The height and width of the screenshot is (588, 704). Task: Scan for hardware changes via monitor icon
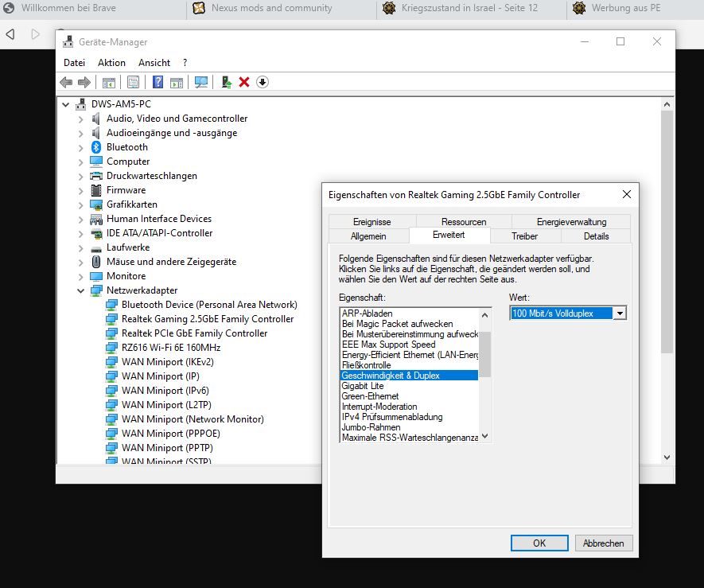pyautogui.click(x=201, y=82)
